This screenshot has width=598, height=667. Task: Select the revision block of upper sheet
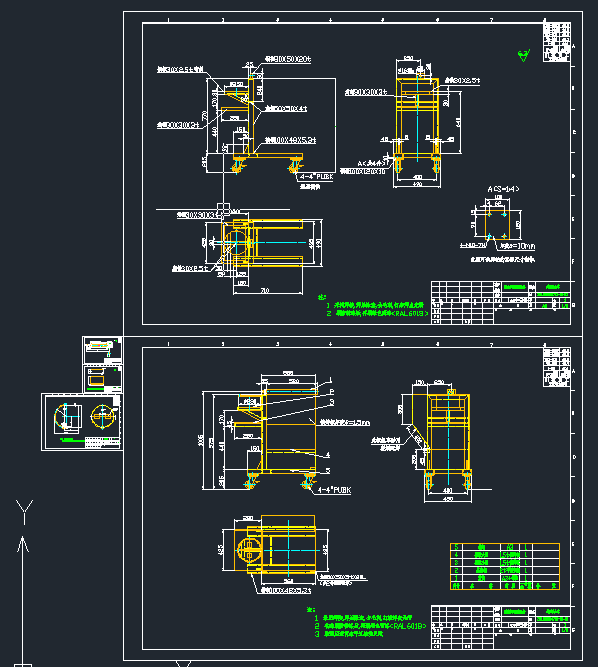(556, 42)
